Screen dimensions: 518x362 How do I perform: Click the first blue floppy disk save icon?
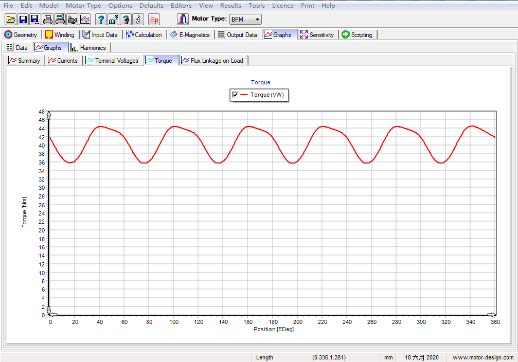[23, 19]
